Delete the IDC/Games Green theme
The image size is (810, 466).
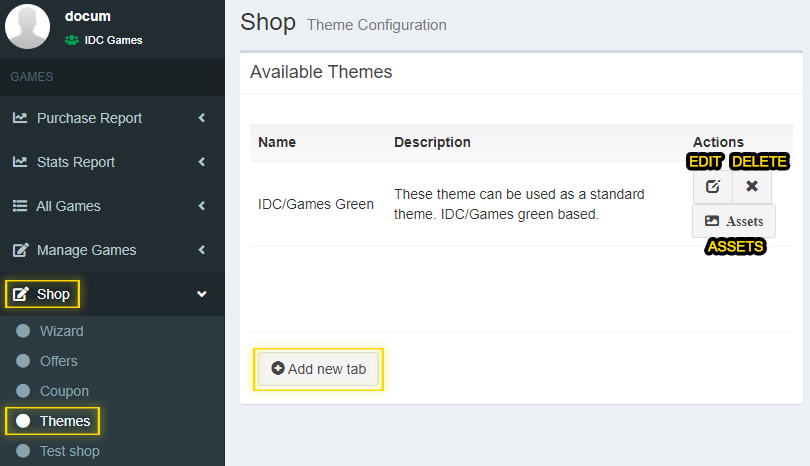tap(752, 187)
